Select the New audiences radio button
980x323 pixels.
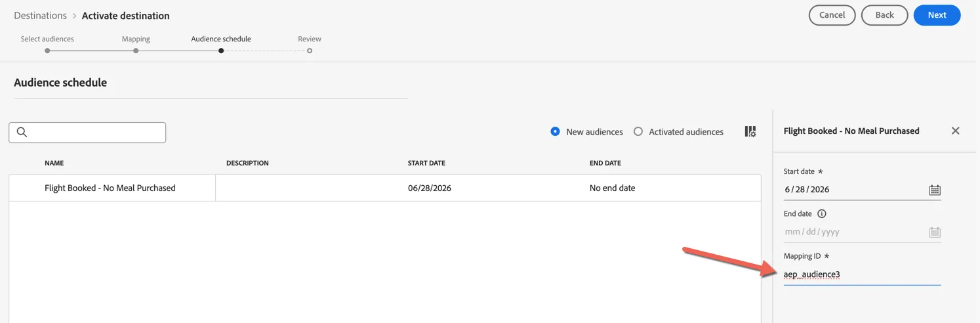pyautogui.click(x=555, y=131)
